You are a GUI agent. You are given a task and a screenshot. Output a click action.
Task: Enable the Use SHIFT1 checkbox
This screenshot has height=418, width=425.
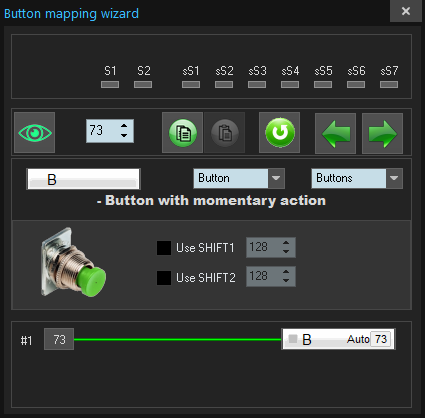click(164, 248)
